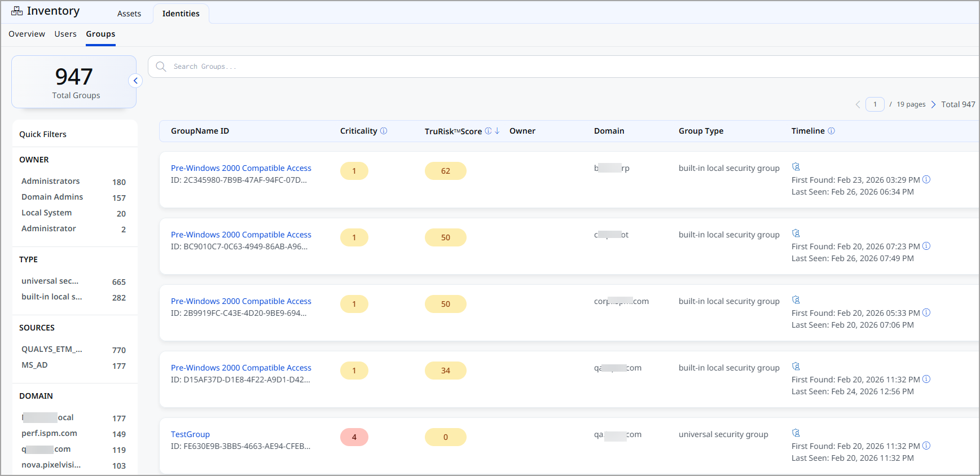Click the Domain column header

tap(609, 131)
